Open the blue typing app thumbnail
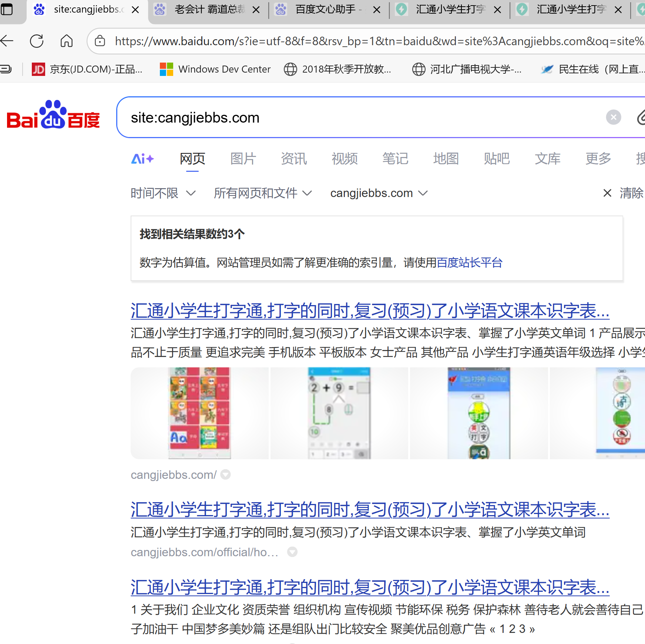The image size is (645, 644). [479, 413]
